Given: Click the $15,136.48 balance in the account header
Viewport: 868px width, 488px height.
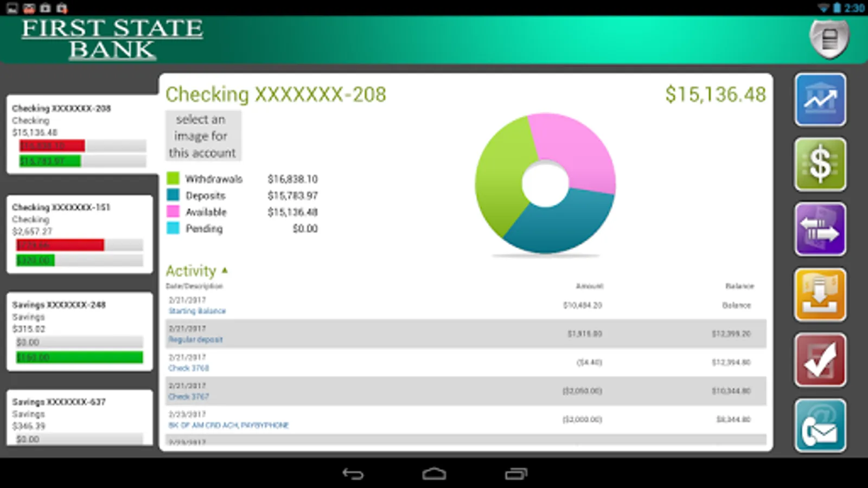Looking at the screenshot, I should 716,94.
